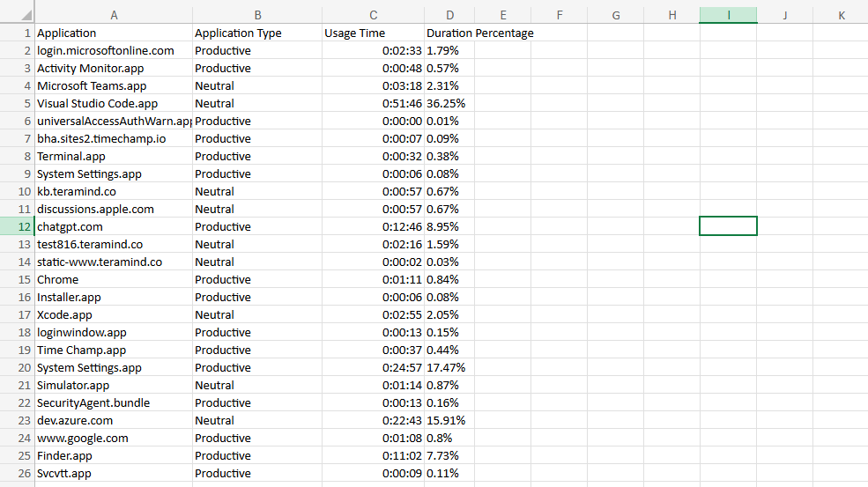Click the active cell I12

729,226
